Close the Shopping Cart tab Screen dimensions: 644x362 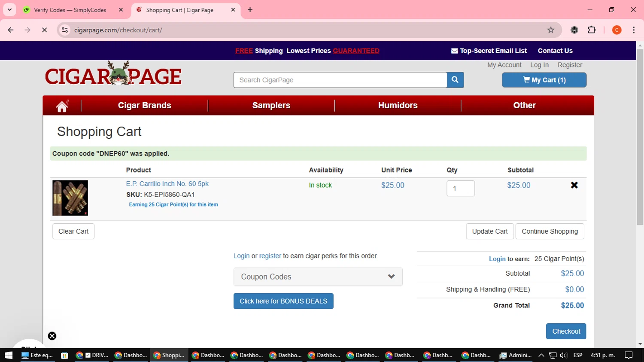(233, 9)
